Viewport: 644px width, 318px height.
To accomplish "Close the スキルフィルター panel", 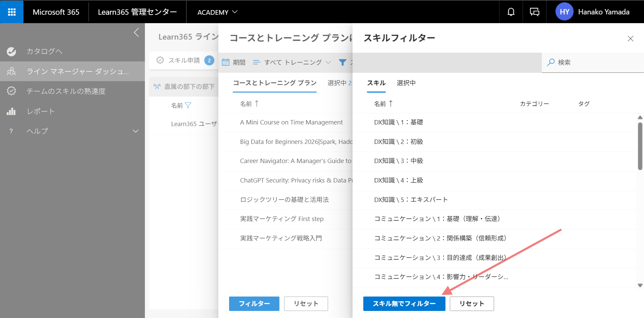I will click(x=631, y=39).
